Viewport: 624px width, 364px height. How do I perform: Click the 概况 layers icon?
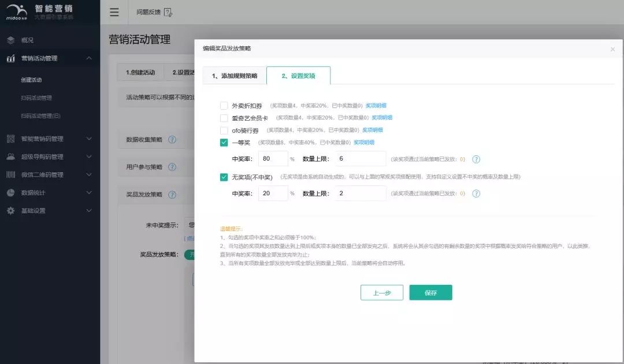tap(11, 40)
